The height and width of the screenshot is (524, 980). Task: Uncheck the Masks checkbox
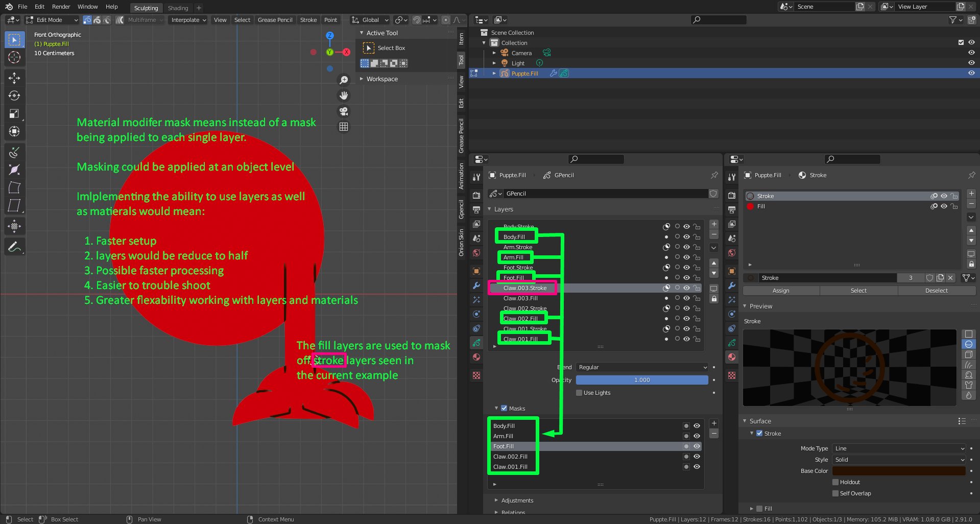(x=504, y=408)
